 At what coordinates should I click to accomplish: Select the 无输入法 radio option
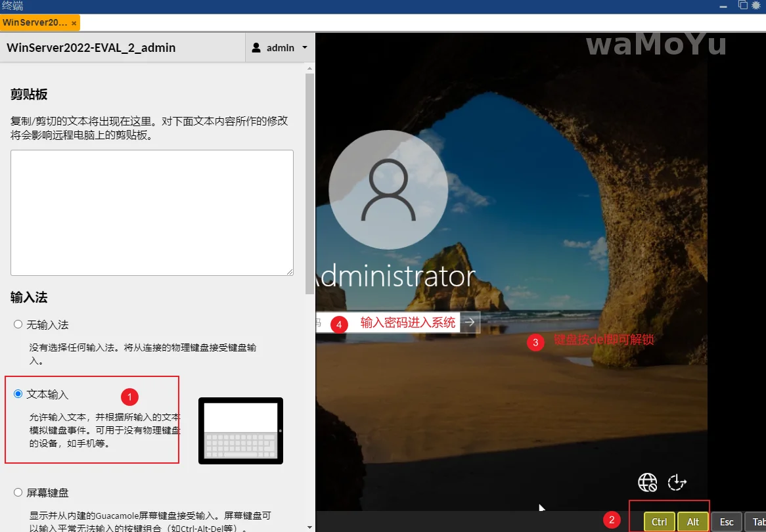coord(18,324)
